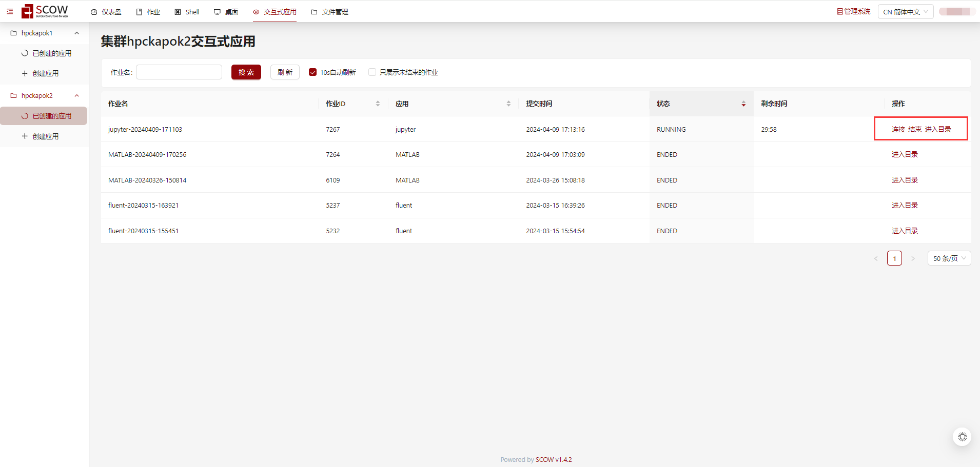Click the 刷新 refresh button
Viewport: 980px width, 467px height.
coord(285,72)
